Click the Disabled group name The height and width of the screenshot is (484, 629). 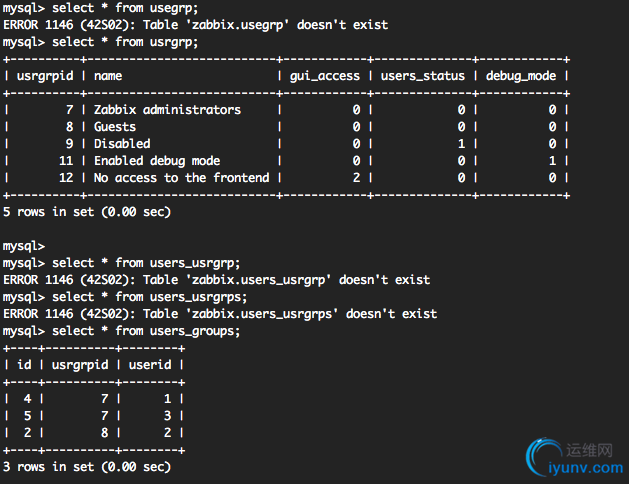coord(122,144)
